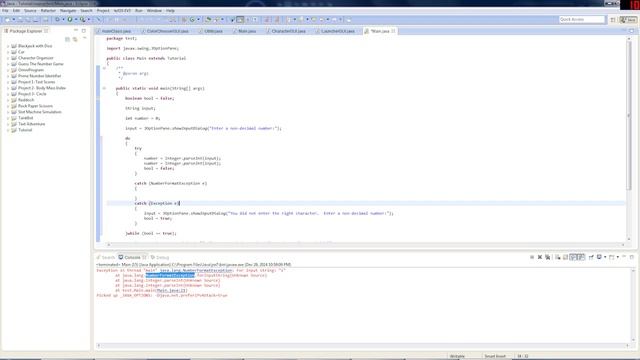
Task: Expand the Car project node
Action: pyautogui.click(x=8, y=52)
